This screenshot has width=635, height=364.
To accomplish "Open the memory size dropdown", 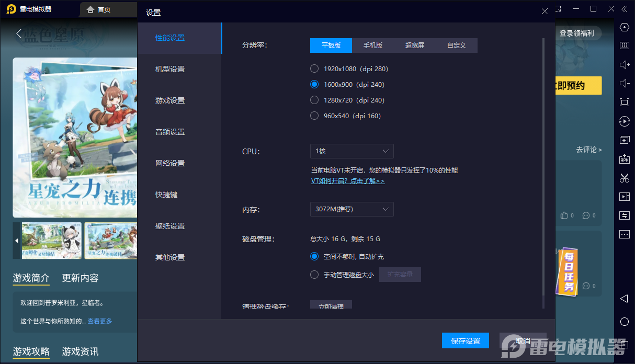I will pos(351,209).
